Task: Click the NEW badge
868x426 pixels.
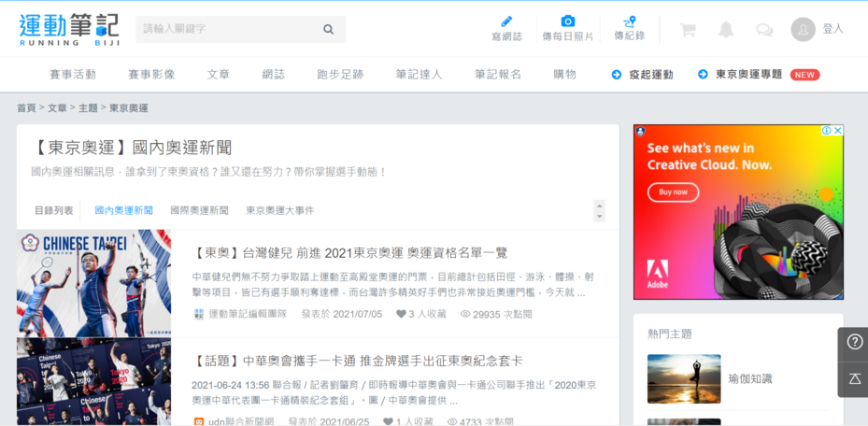Action: click(x=804, y=75)
